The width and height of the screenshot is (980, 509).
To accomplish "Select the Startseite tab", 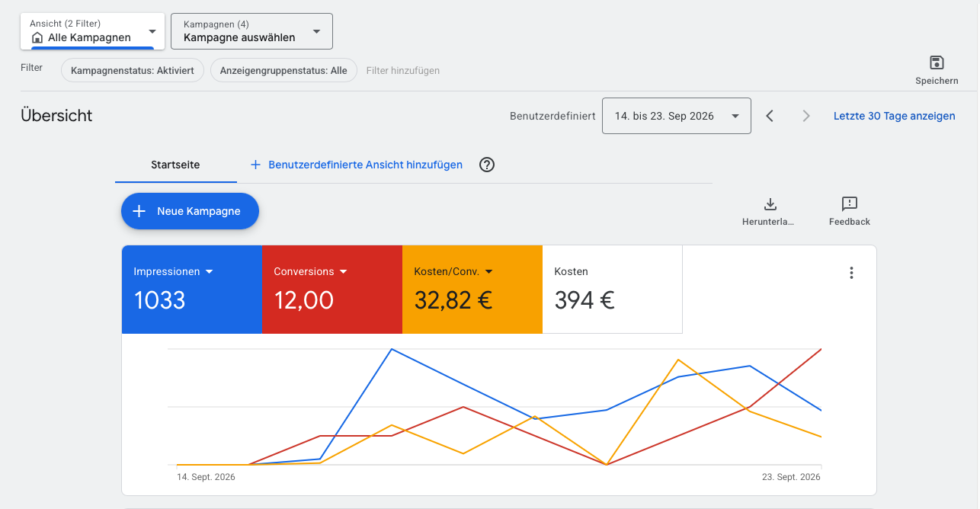I will (x=175, y=165).
